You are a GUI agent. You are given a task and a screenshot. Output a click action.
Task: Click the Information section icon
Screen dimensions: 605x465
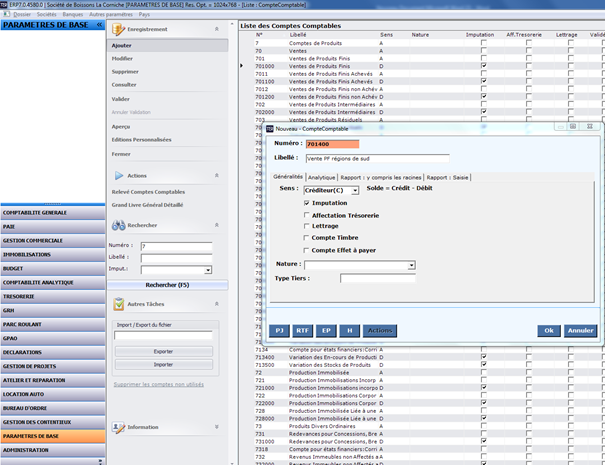tap(118, 427)
